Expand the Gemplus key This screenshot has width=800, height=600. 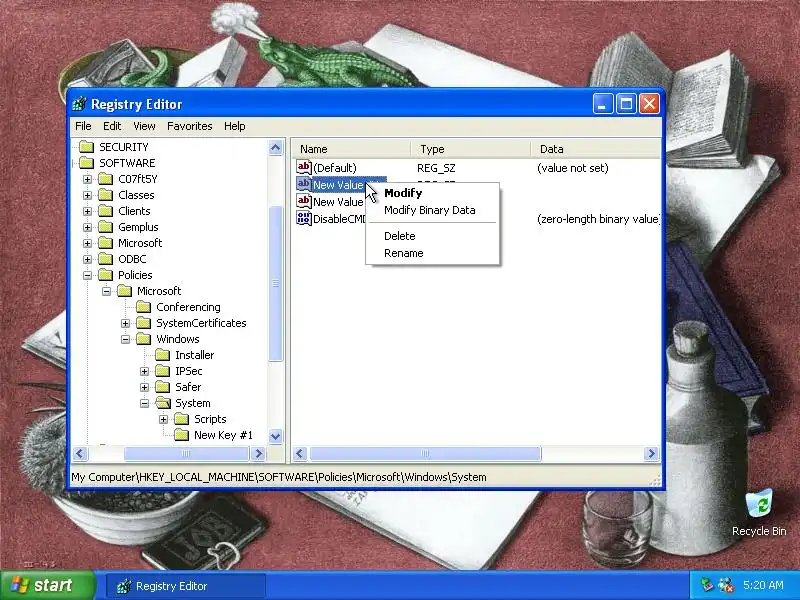coord(87,227)
